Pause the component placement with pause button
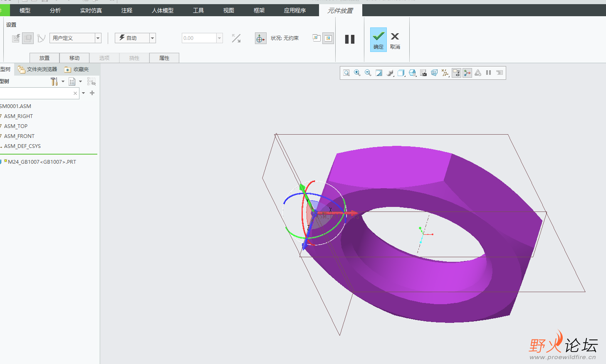Image resolution: width=606 pixels, height=364 pixels. (350, 39)
